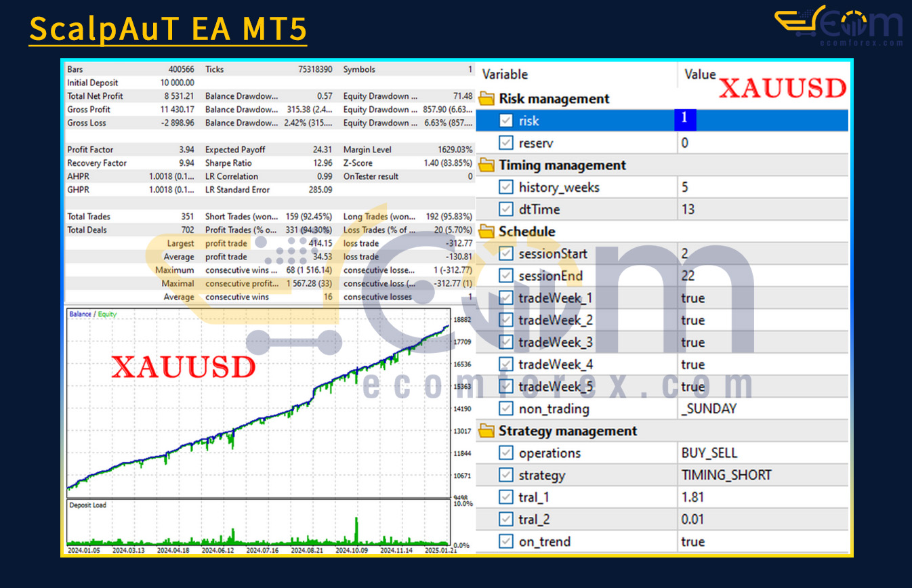Toggle the tradeWeek_4 checkbox

point(506,364)
